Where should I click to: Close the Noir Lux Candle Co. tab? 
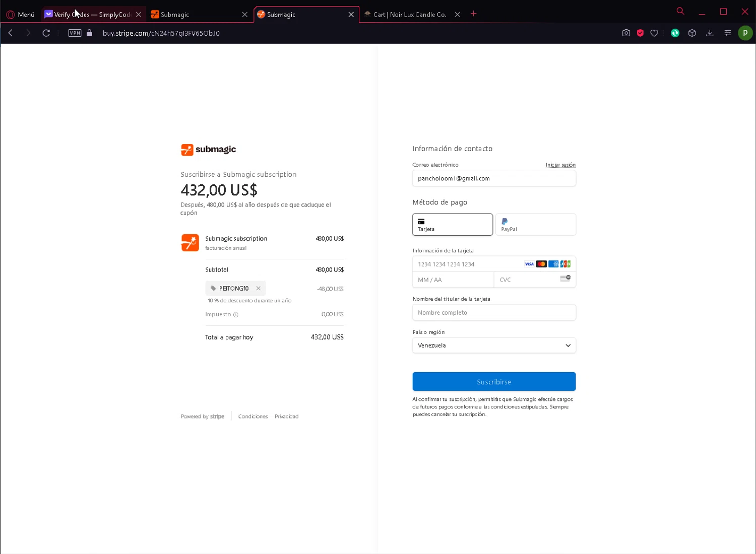point(458,15)
